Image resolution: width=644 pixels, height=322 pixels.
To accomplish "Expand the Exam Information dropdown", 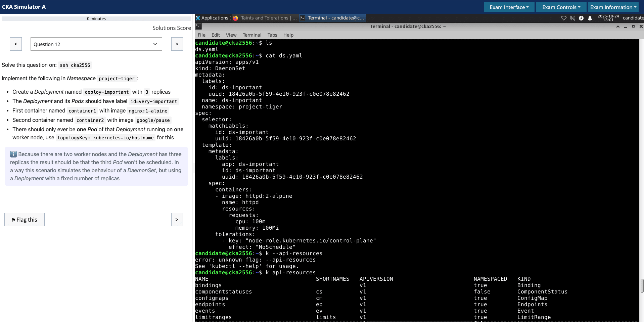I will [x=613, y=7].
